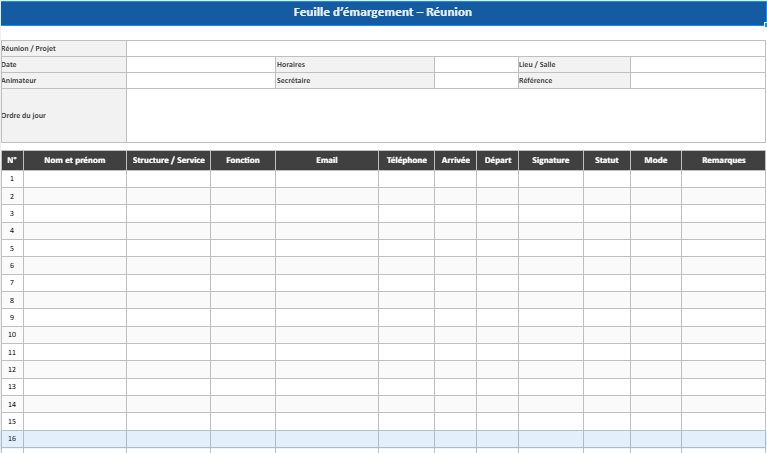Click the large 'Ordre du jour' text area
Screen dimensions: 767x453
pyautogui.click(x=445, y=115)
